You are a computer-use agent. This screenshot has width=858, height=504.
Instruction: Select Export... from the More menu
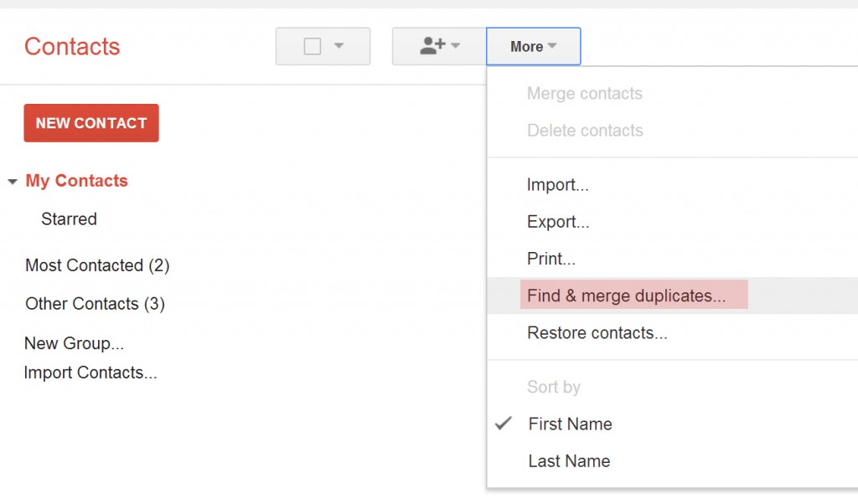[x=558, y=222]
